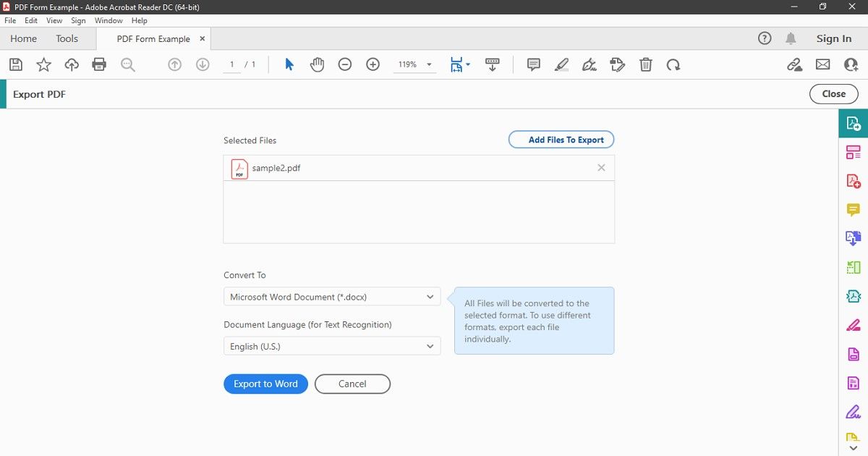Switch to the Tools tab
Screen dimensions: 868x456
click(67, 38)
